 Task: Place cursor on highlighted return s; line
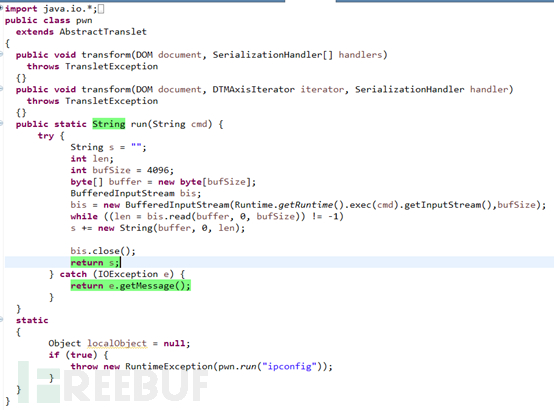pos(95,263)
